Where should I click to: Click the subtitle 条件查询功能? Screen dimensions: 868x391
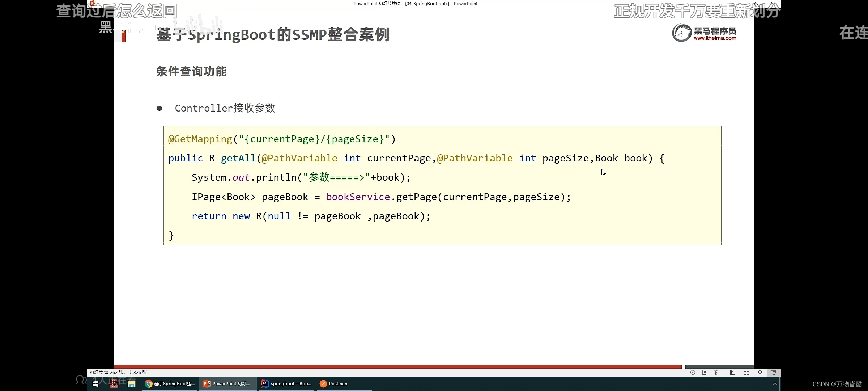pyautogui.click(x=191, y=71)
